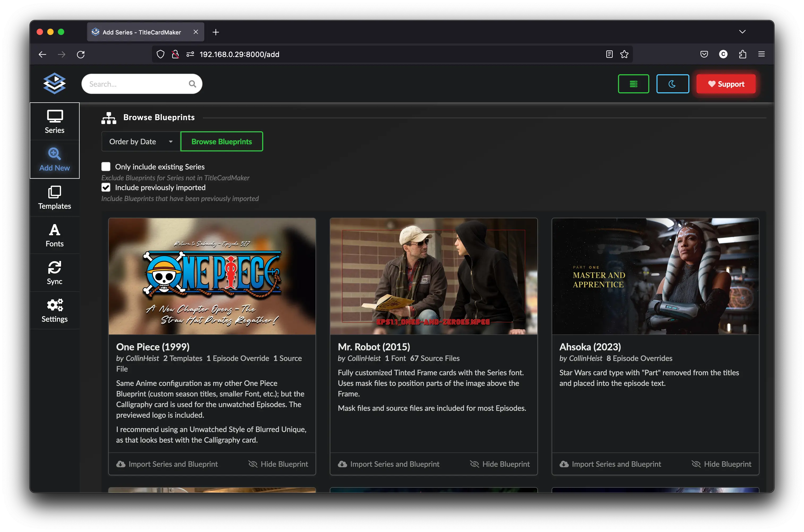Uncheck Include previously imported checkbox

106,187
